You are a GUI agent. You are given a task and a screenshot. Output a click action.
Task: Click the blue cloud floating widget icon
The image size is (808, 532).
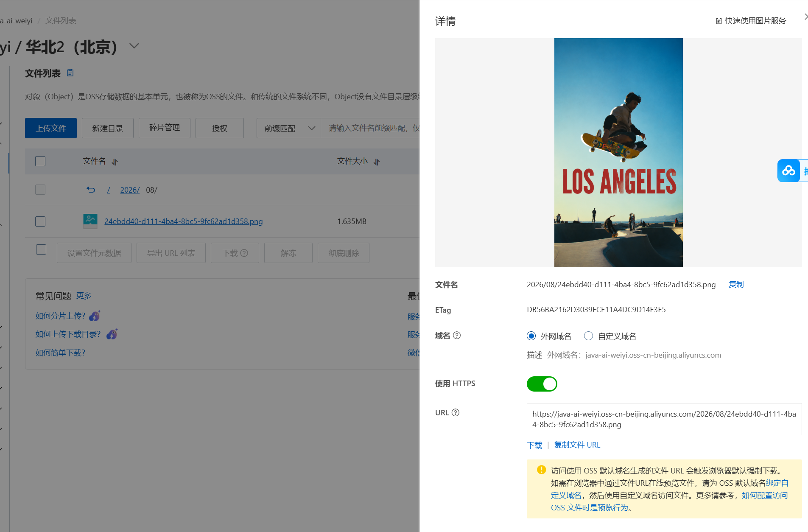tap(788, 171)
